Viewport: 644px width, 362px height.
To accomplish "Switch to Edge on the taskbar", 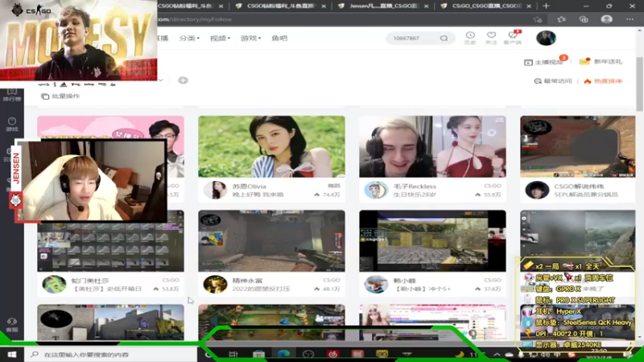I will [x=283, y=354].
